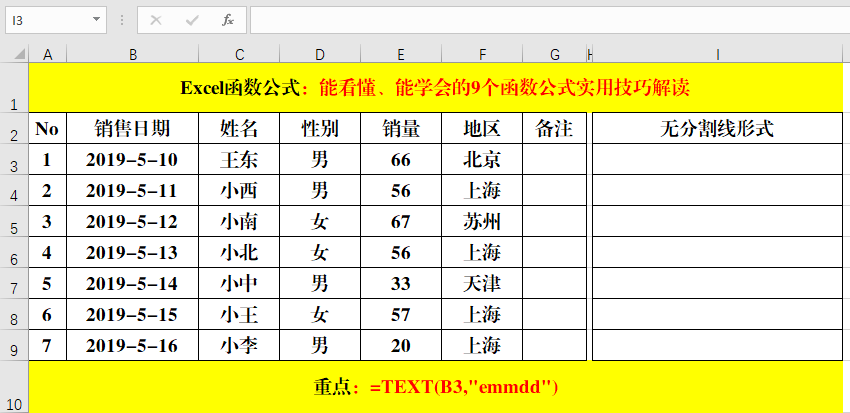Click the Cancel (X) formula bar icon
850x413 pixels.
(156, 21)
